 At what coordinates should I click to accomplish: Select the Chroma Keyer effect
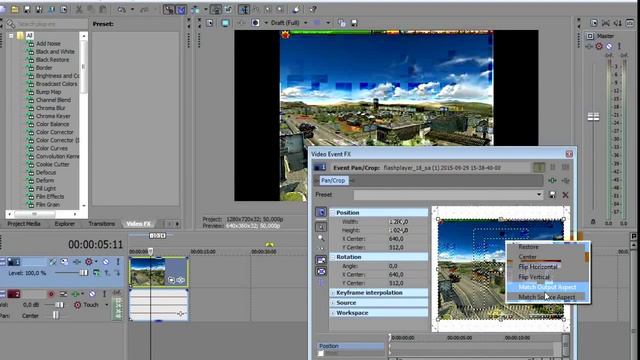tap(53, 116)
